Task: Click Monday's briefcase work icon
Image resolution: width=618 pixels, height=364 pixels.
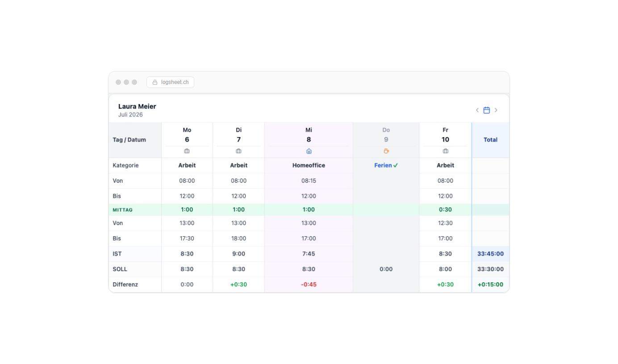Action: pos(187,151)
